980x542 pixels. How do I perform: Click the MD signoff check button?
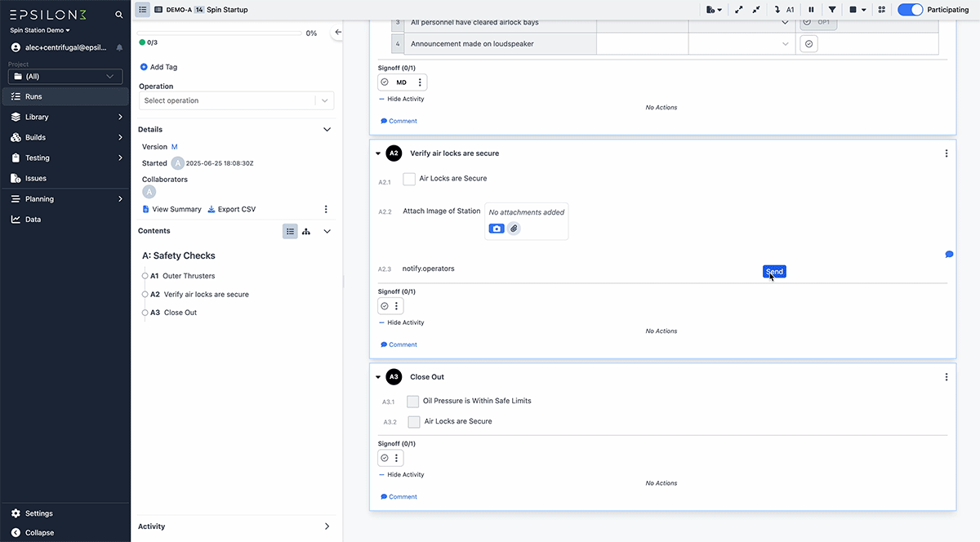(396, 82)
